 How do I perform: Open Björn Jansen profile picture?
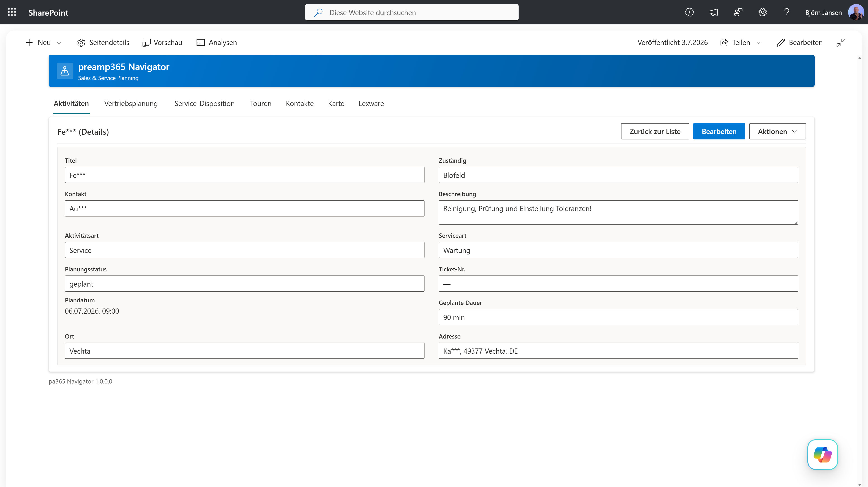click(856, 12)
